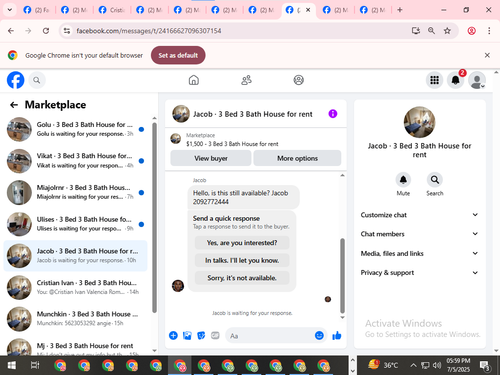This screenshot has width=500, height=375.
Task: Click the address bar URL
Action: point(149,31)
